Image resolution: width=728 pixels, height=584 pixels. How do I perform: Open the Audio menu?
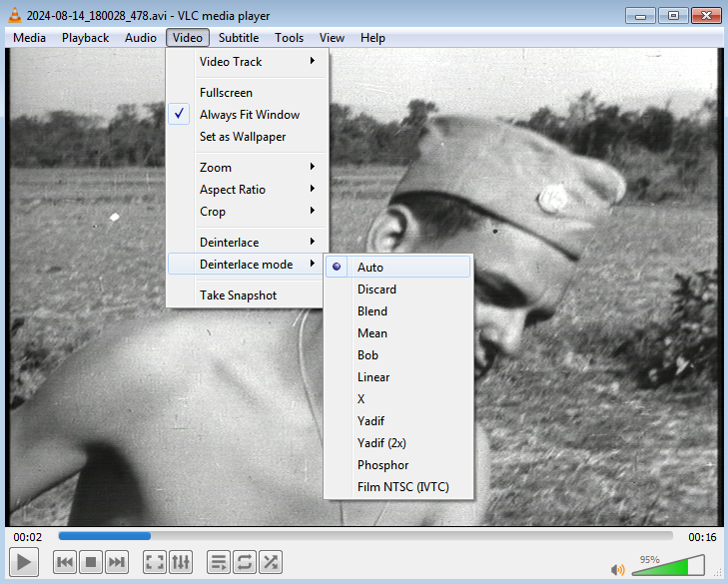[x=140, y=38]
